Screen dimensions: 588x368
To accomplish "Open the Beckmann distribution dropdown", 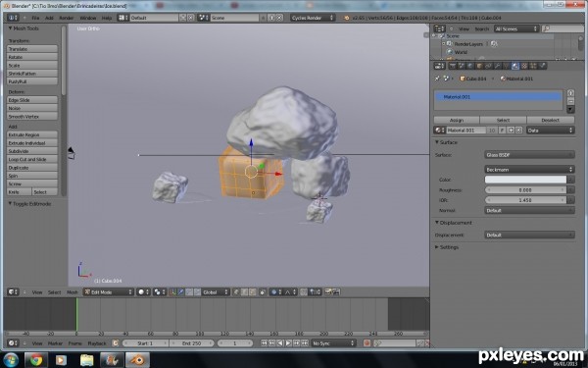I will click(x=529, y=170).
